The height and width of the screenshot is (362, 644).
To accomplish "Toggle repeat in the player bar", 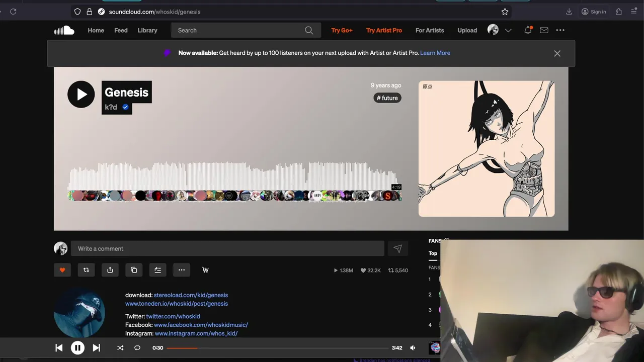I will [137, 347].
